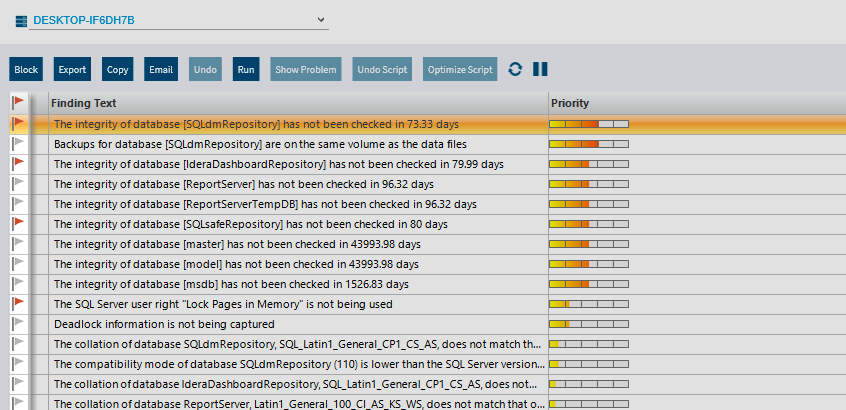
Task: Toggle flag on model integrity row
Action: pos(19,264)
